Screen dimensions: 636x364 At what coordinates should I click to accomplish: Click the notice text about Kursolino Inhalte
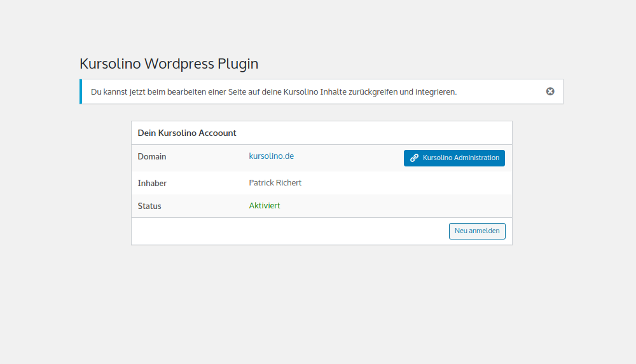[x=273, y=92]
